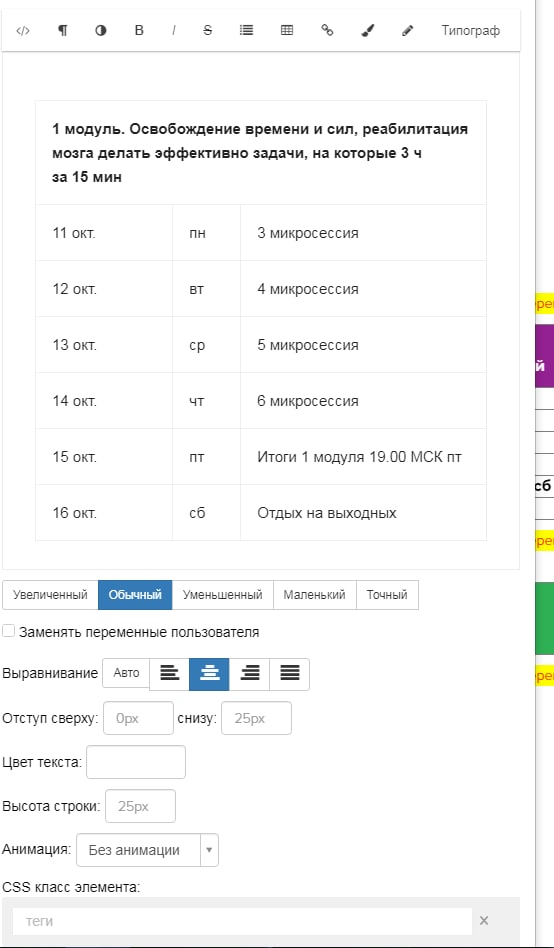Click the '3 микросессия' cell

(363, 233)
